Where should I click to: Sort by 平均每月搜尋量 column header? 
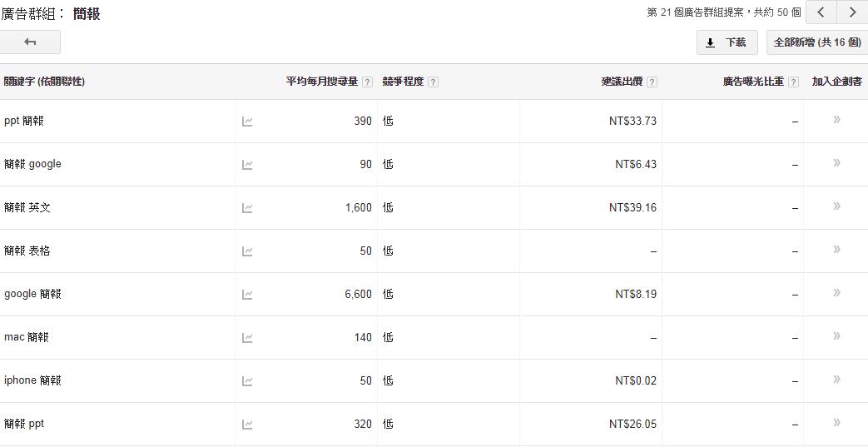(x=321, y=82)
